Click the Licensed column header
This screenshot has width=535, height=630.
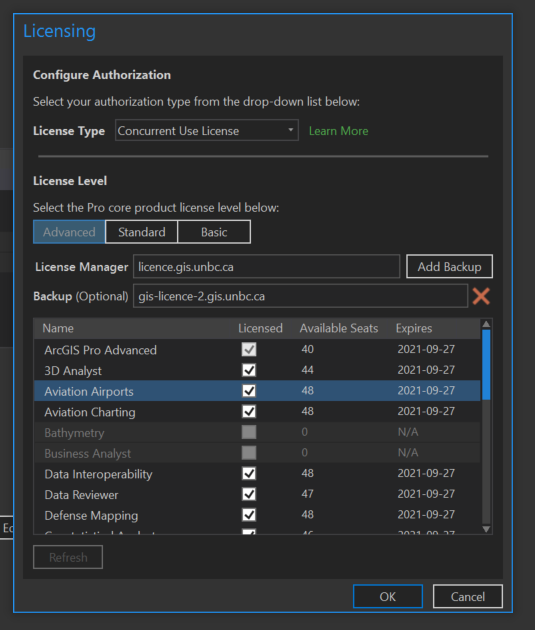point(260,328)
